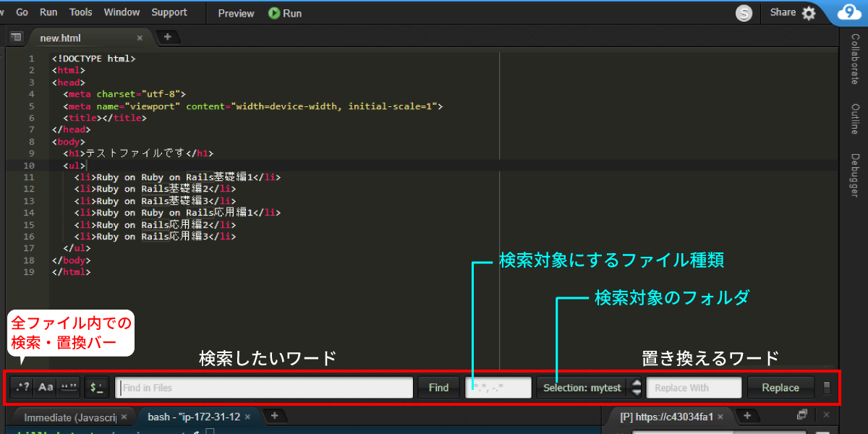Click the Replace With input field
The image size is (868, 434).
click(694, 388)
